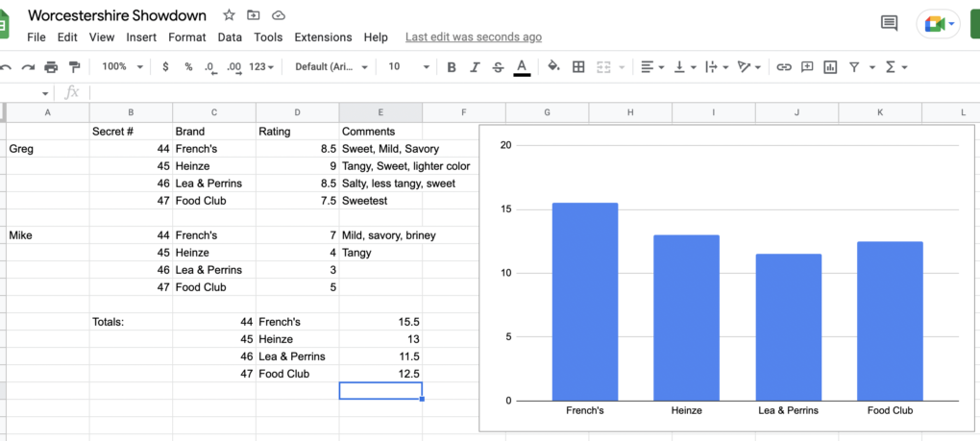Open the name box dropdown arrow
The width and height of the screenshot is (980, 441).
coord(45,94)
